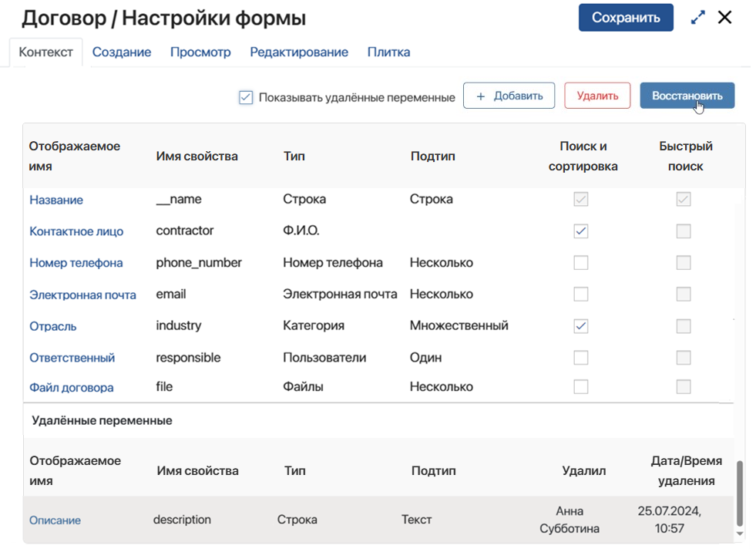
Task: Click the Текст subtype of Описание
Action: [417, 520]
